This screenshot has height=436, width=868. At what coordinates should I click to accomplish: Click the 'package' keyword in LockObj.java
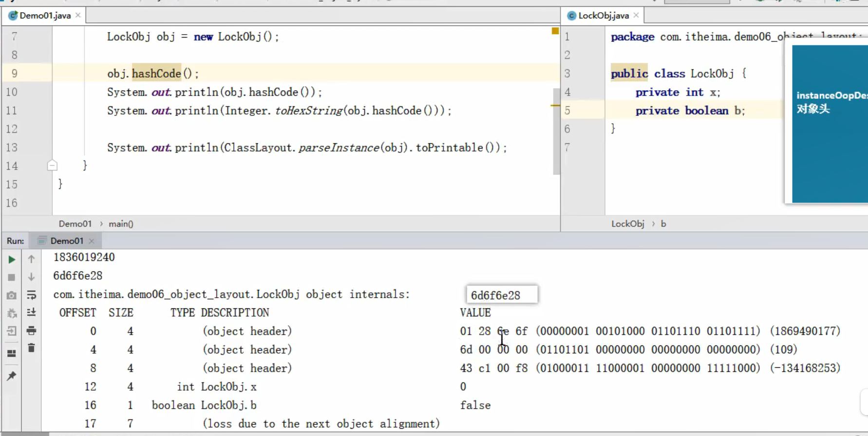point(632,37)
